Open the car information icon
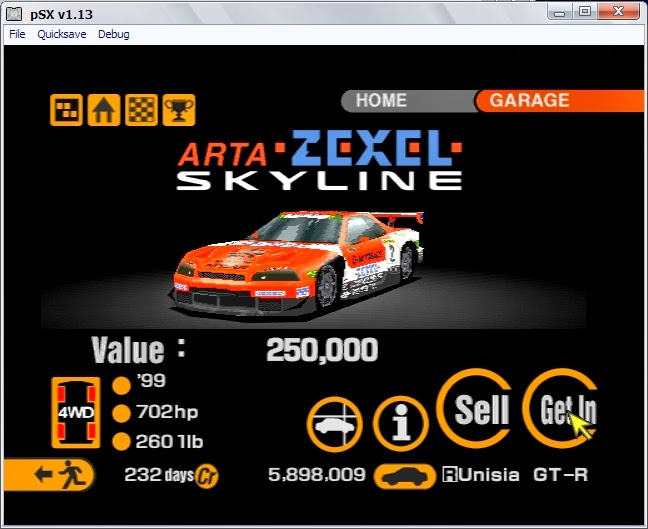This screenshot has height=529, width=648. 400,424
